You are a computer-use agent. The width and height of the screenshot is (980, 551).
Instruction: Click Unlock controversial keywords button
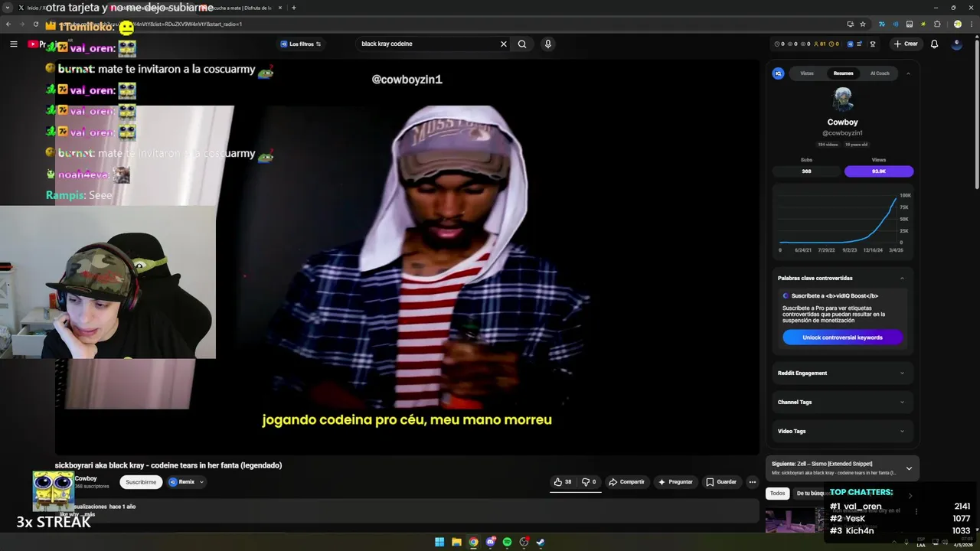tap(842, 337)
